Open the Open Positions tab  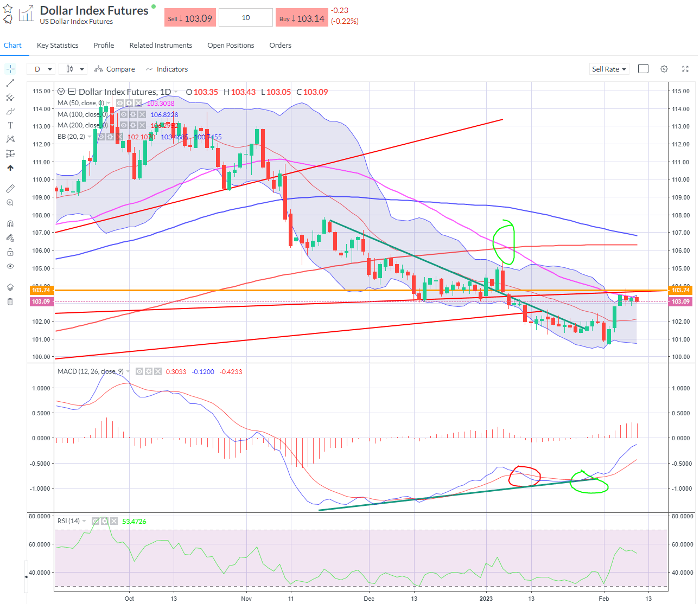(x=231, y=45)
